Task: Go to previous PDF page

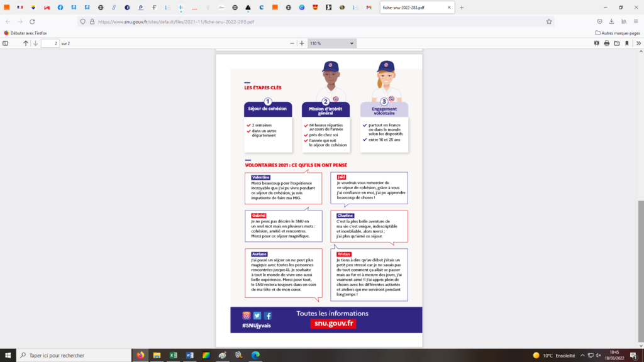Action: tap(26, 43)
